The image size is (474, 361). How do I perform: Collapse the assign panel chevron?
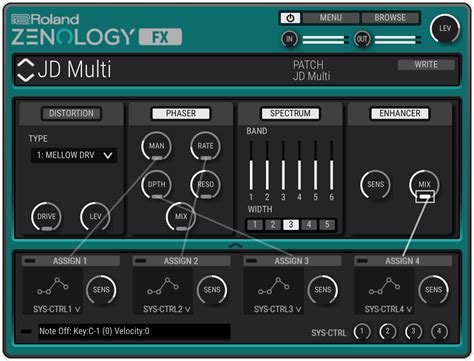236,246
